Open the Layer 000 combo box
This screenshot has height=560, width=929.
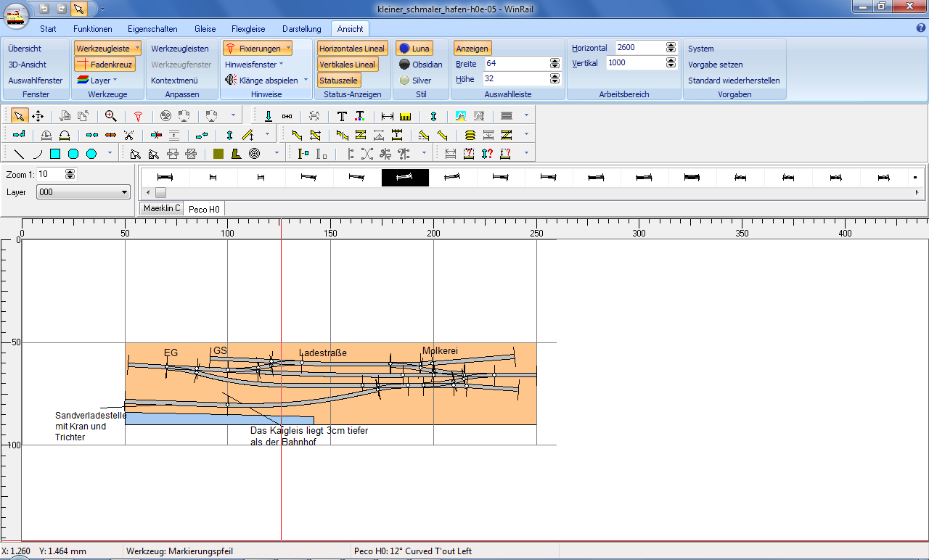pyautogui.click(x=83, y=192)
